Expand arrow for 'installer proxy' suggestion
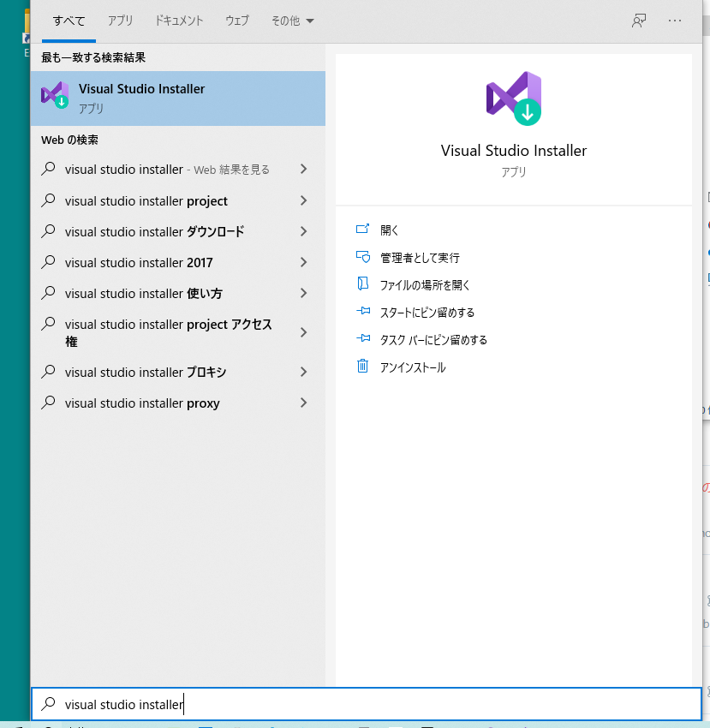 point(304,403)
